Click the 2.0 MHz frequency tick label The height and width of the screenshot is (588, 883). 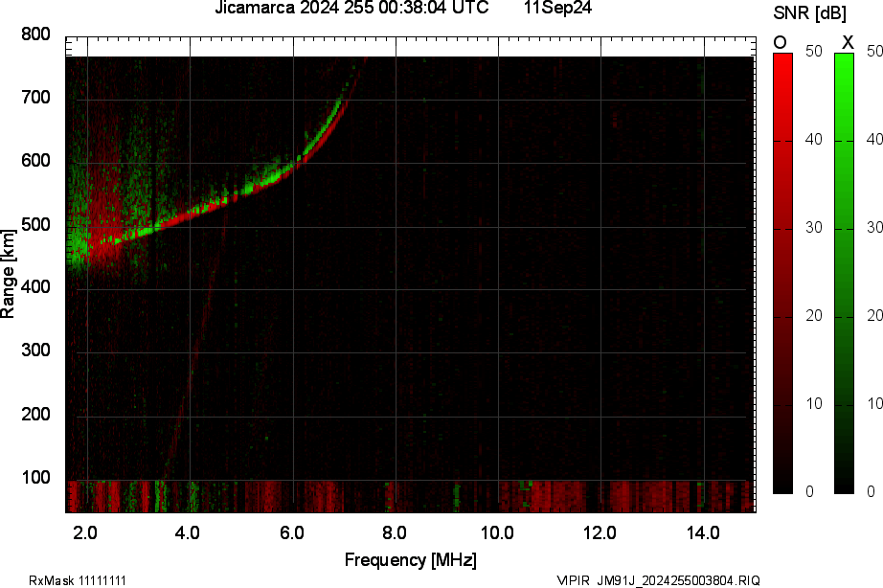click(x=87, y=531)
